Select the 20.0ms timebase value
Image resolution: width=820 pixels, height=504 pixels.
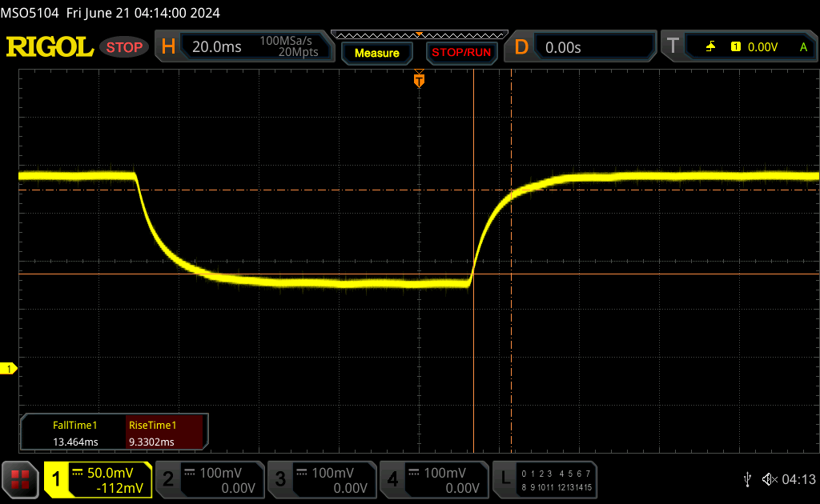point(216,47)
